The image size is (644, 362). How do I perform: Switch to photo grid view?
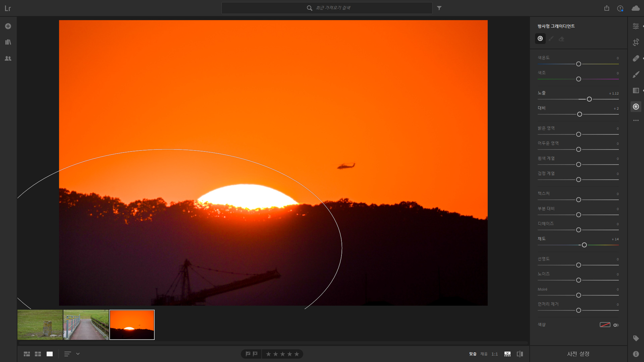tap(27, 354)
